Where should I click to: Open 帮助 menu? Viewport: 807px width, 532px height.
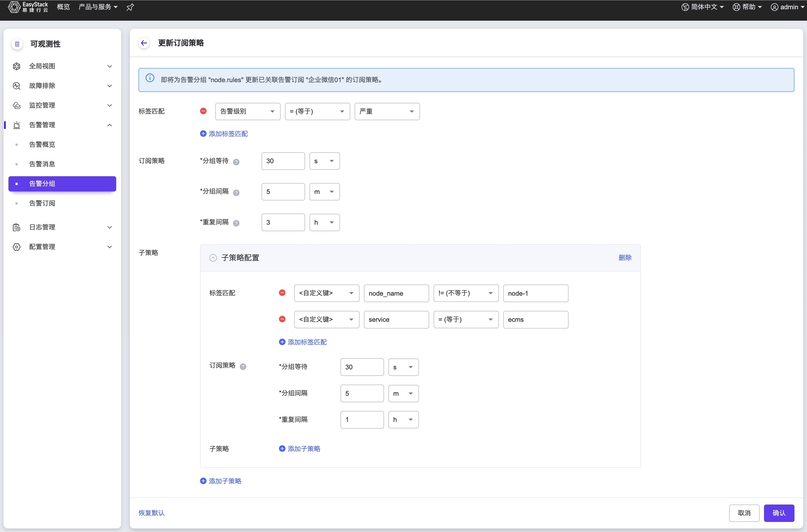coord(747,7)
